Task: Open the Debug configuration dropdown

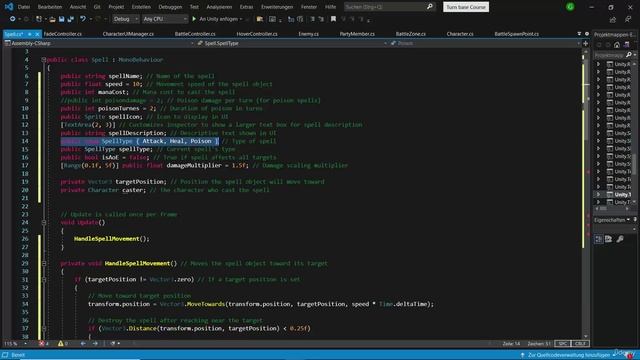Action: pyautogui.click(x=125, y=19)
